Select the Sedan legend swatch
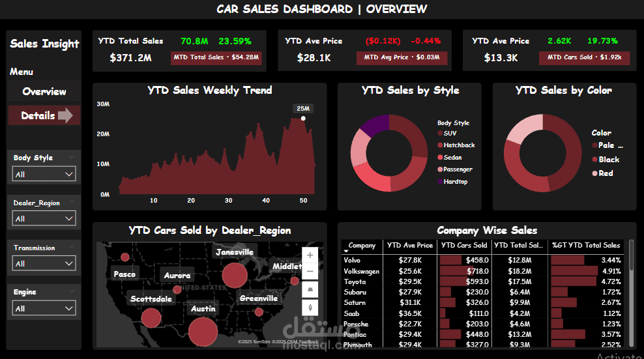The height and width of the screenshot is (359, 644). tap(440, 157)
